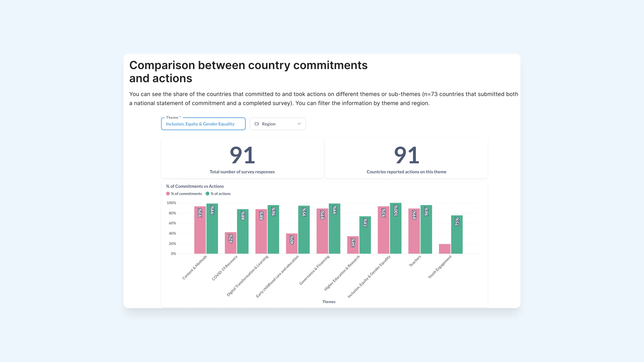644x362 pixels.
Task: Select the 74% Higher Education actions bar
Action: (x=365, y=235)
